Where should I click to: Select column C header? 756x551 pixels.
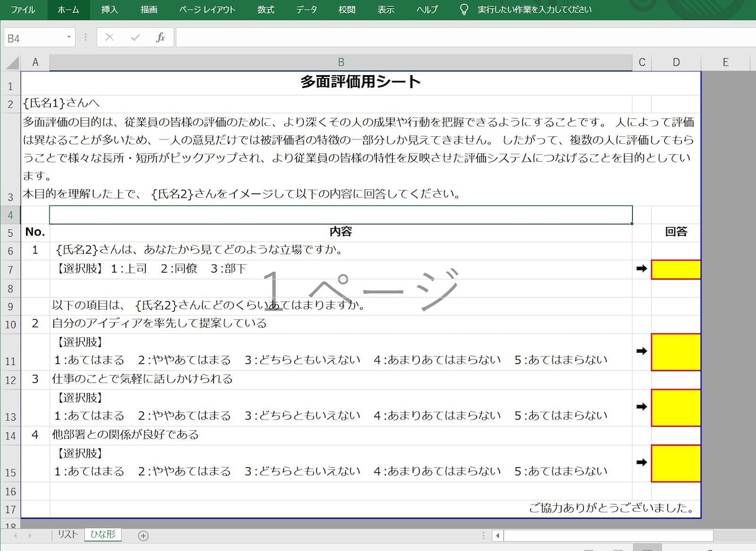[642, 63]
